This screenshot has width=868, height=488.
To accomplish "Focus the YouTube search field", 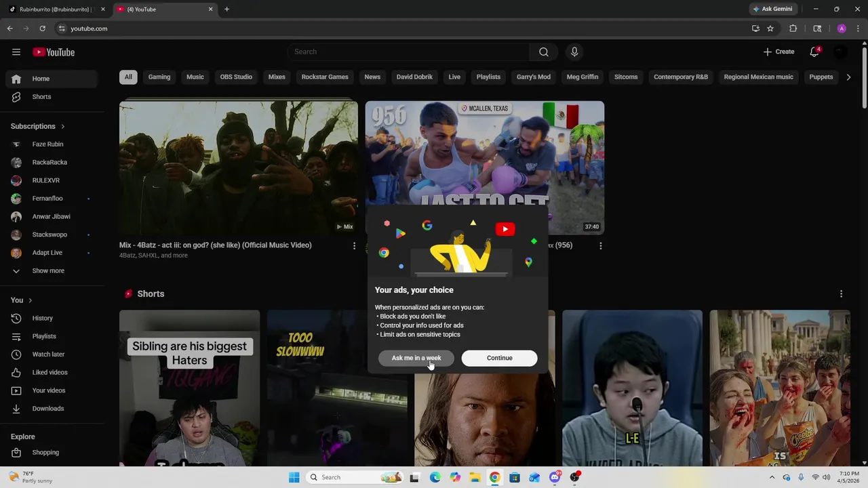I will click(x=409, y=52).
